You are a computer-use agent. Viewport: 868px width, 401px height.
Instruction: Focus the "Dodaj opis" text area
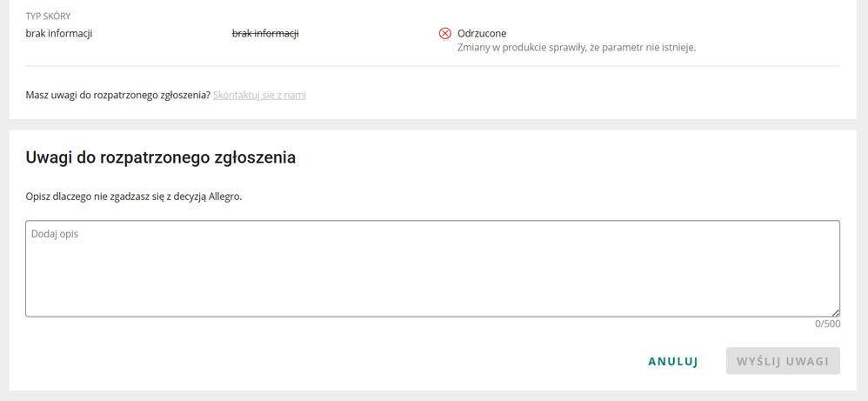432,268
